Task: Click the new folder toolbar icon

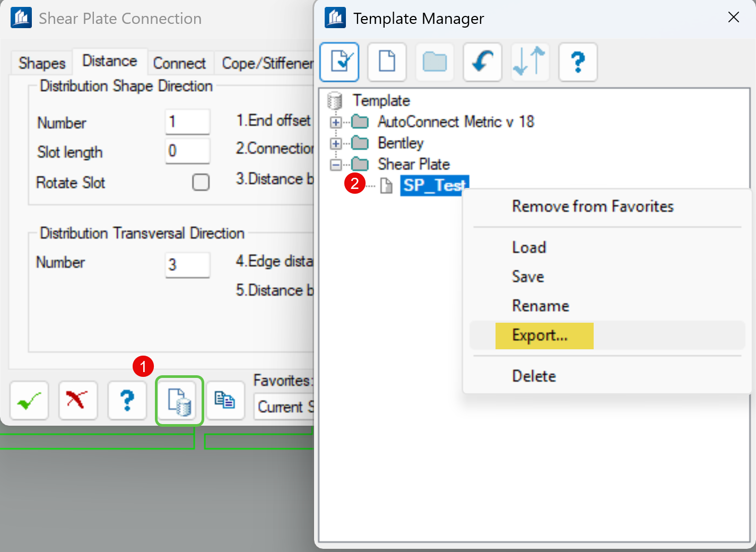Action: (435, 62)
